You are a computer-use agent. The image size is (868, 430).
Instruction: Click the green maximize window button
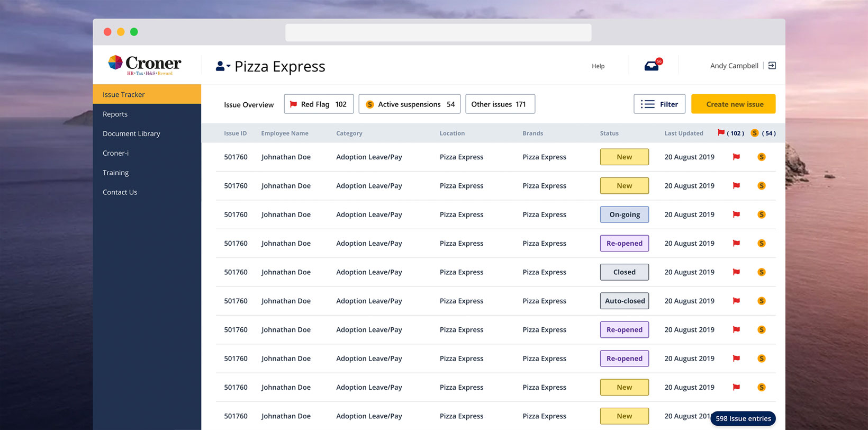(134, 32)
